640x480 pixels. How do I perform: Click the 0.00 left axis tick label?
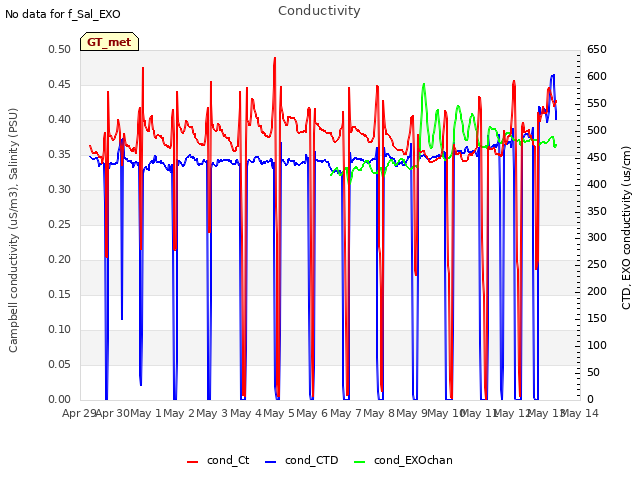pyautogui.click(x=60, y=400)
